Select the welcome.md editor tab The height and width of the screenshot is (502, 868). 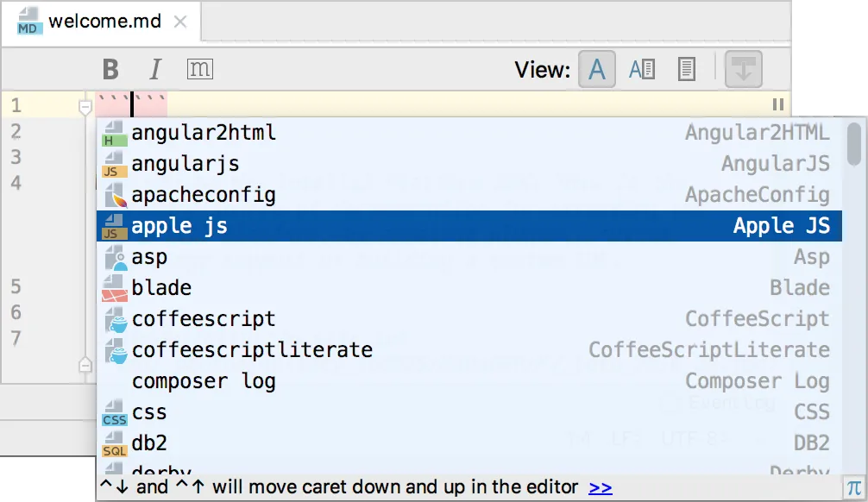coord(104,22)
